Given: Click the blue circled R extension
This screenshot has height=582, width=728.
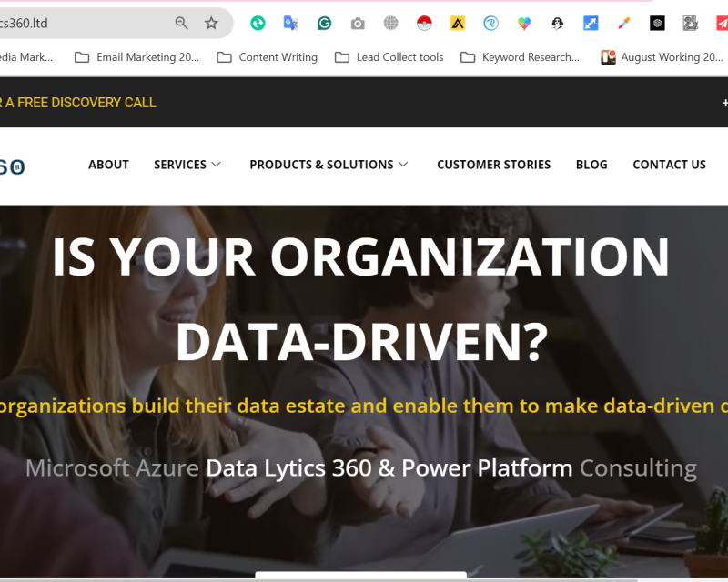Looking at the screenshot, I should click(490, 23).
